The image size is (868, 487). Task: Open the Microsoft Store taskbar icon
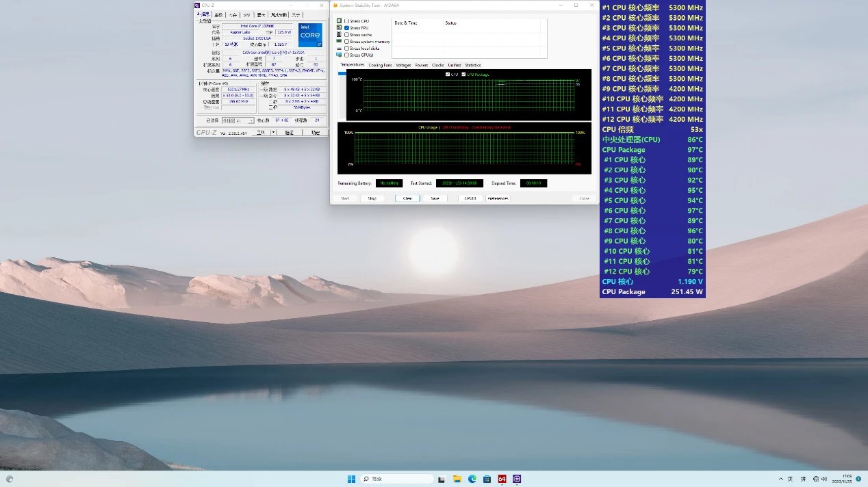point(487,479)
